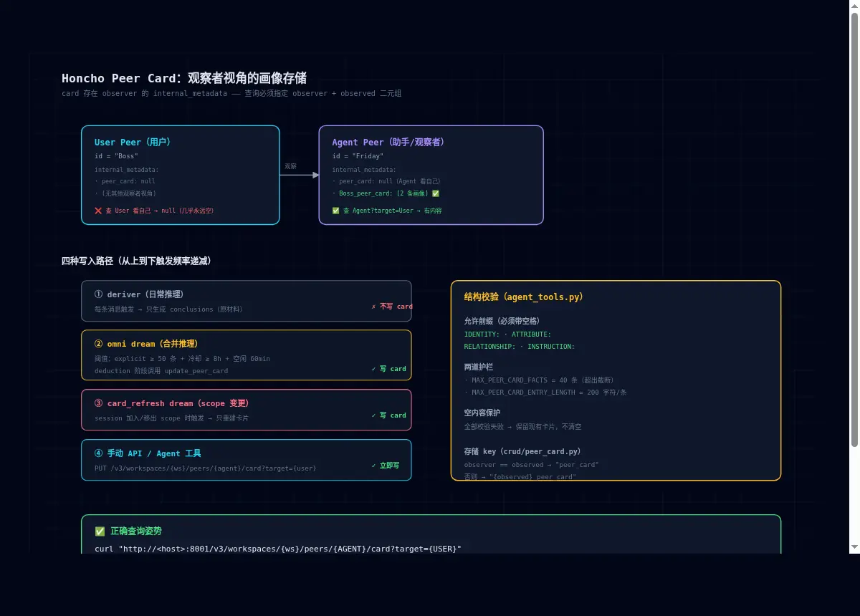
Task: Click the '正确查询姿势' heading
Action: click(136, 531)
